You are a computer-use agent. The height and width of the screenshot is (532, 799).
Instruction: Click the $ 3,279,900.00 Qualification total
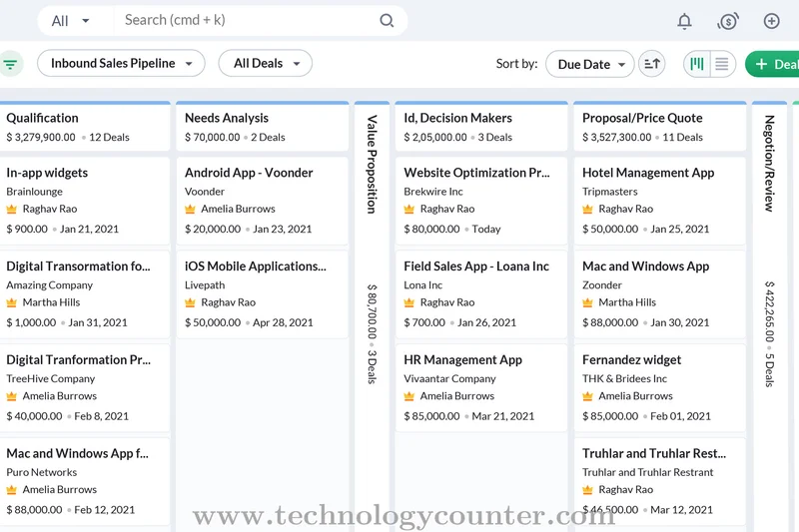[x=41, y=138]
